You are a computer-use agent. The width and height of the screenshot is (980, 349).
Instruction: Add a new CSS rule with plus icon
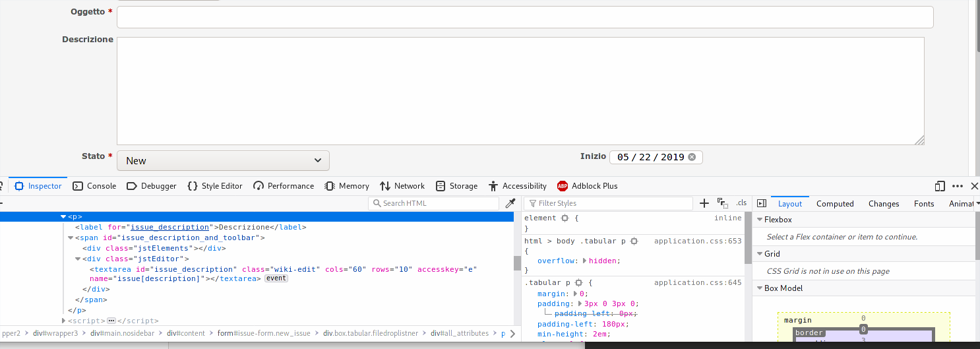pyautogui.click(x=704, y=203)
